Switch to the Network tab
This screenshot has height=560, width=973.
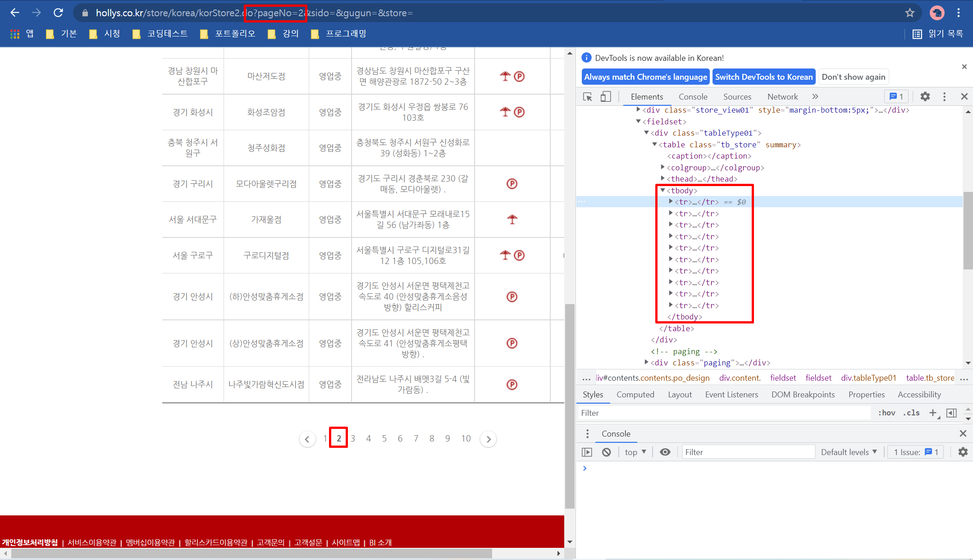tap(782, 96)
